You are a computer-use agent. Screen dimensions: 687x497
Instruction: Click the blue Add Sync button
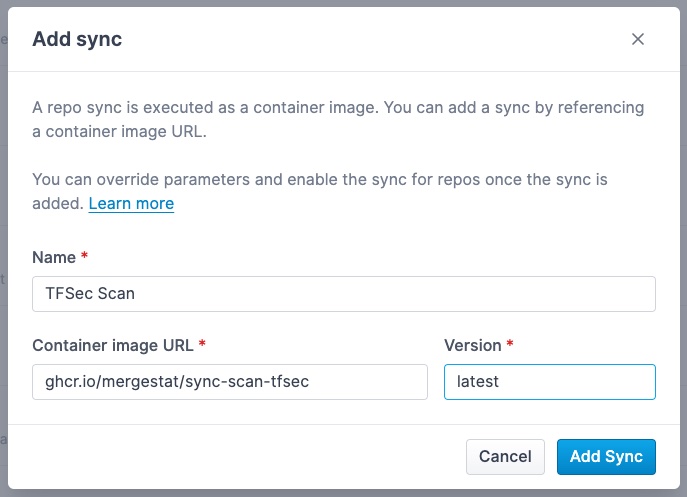[x=606, y=456]
